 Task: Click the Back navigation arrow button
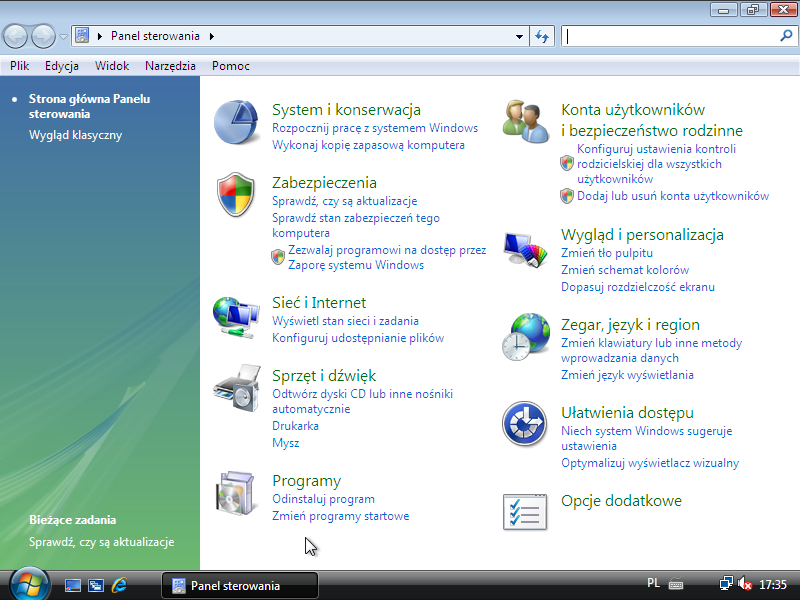point(15,36)
